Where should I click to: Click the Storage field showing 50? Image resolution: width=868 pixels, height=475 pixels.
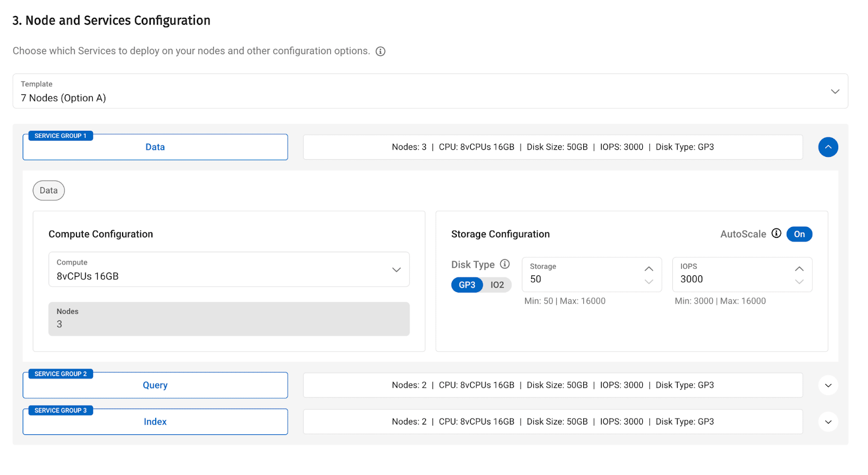tap(592, 275)
